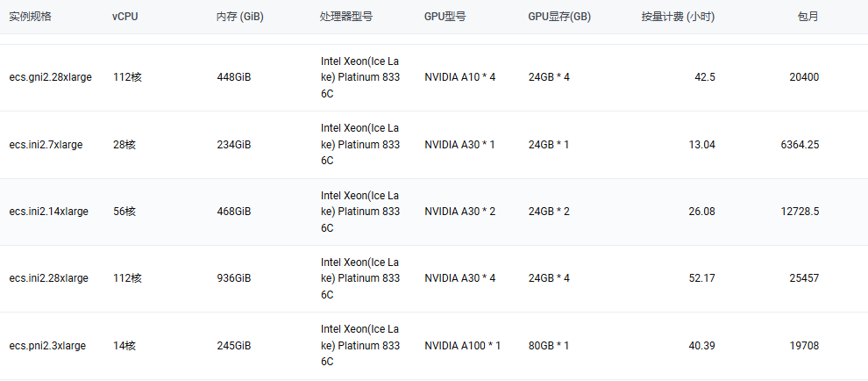The image size is (868, 381).
Task: Select the ecs.ini2.14xlarge instance name
Action: coord(49,212)
